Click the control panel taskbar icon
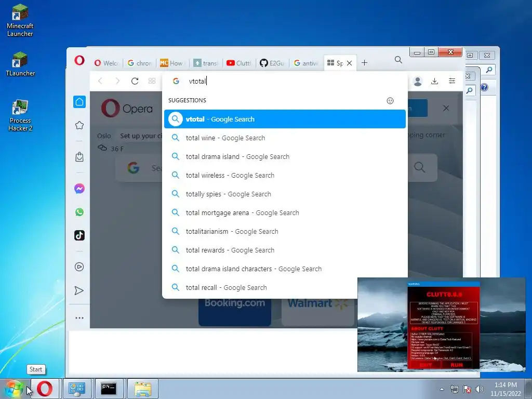 (x=77, y=389)
